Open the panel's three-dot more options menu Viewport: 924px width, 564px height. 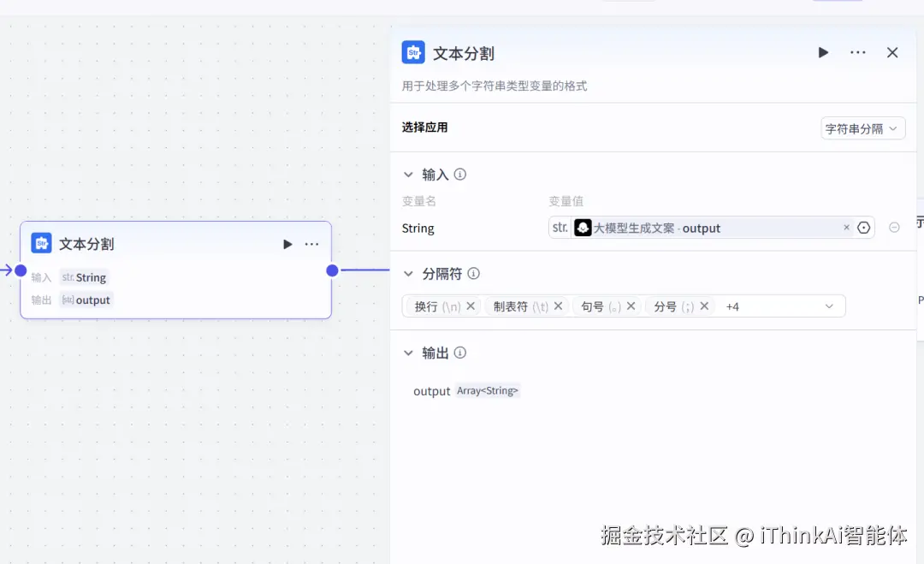pos(857,52)
